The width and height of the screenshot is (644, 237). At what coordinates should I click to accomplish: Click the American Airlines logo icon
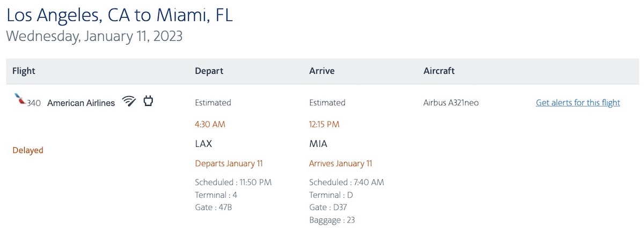pos(19,99)
